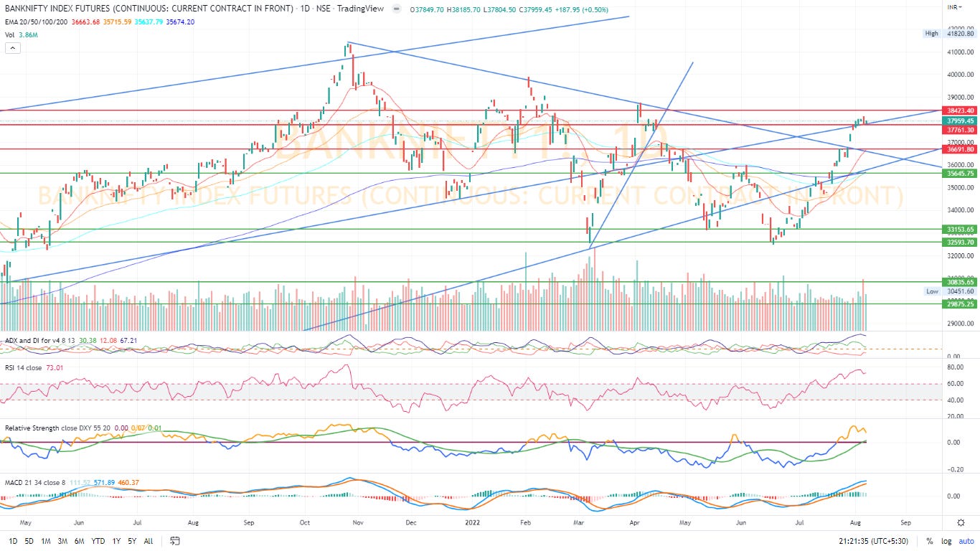This screenshot has height=551, width=980.
Task: Open chart settings gear in the bottom-right corner
Action: point(961,523)
